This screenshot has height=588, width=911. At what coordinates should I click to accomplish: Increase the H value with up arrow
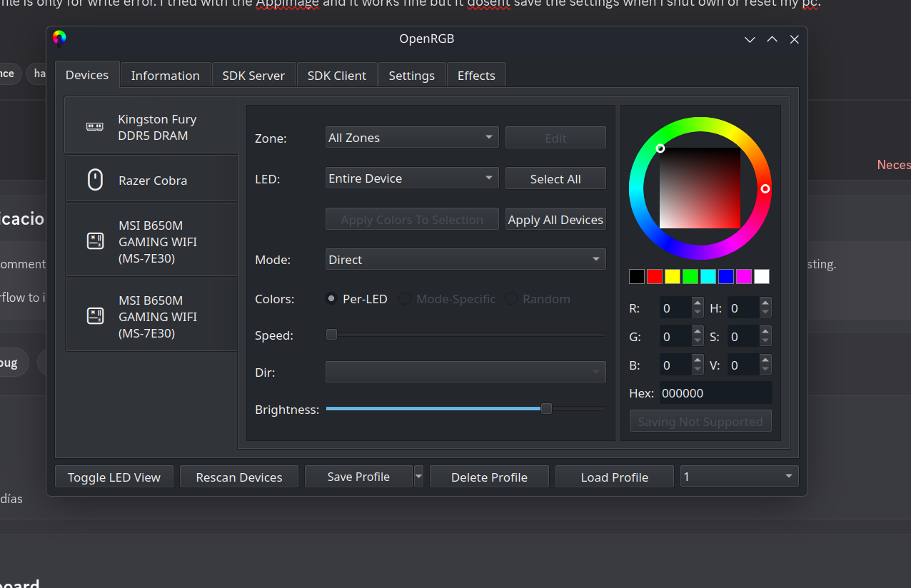click(765, 303)
